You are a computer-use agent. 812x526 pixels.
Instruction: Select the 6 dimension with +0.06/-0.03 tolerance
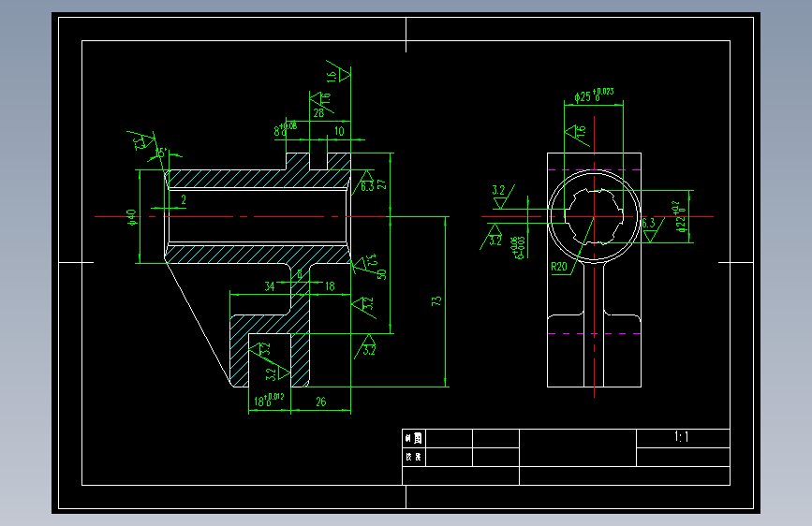point(518,248)
